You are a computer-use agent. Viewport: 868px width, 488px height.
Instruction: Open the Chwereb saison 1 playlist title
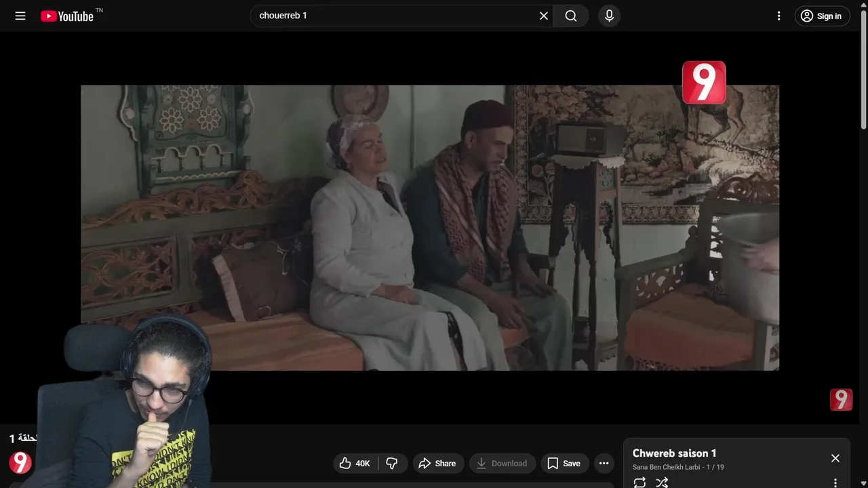click(x=674, y=453)
